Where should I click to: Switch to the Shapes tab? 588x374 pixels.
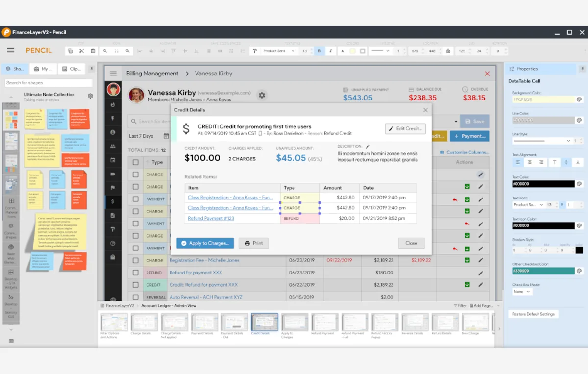[15, 69]
